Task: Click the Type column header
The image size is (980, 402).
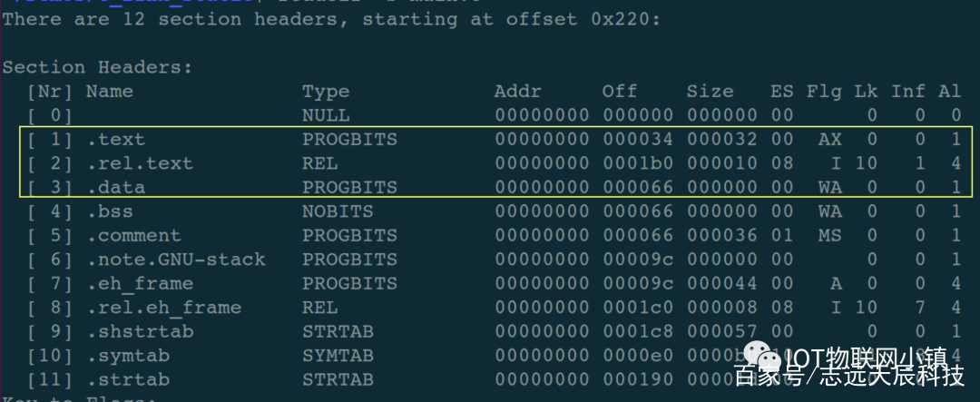Action: click(x=327, y=93)
